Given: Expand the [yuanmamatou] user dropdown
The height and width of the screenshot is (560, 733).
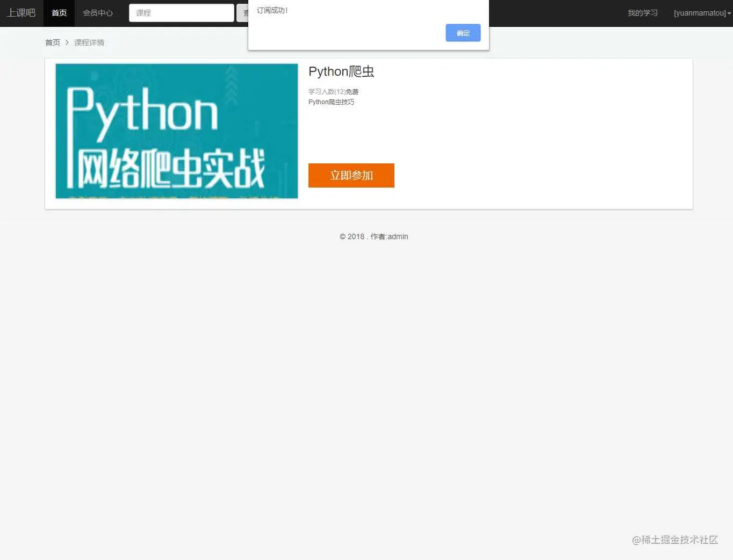Looking at the screenshot, I should tap(702, 13).
